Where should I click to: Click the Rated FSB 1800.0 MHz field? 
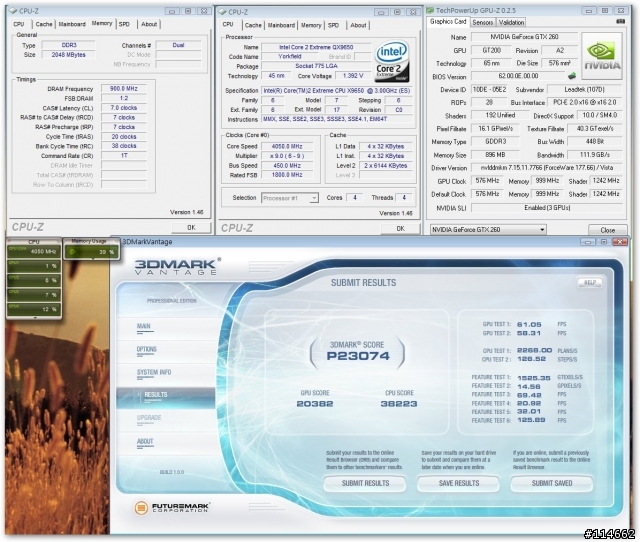point(287,175)
